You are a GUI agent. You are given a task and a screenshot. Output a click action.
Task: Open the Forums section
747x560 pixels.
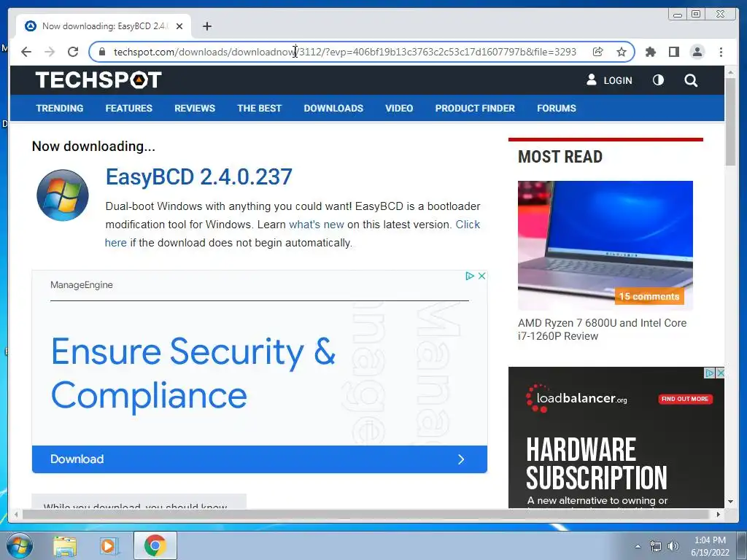(557, 108)
